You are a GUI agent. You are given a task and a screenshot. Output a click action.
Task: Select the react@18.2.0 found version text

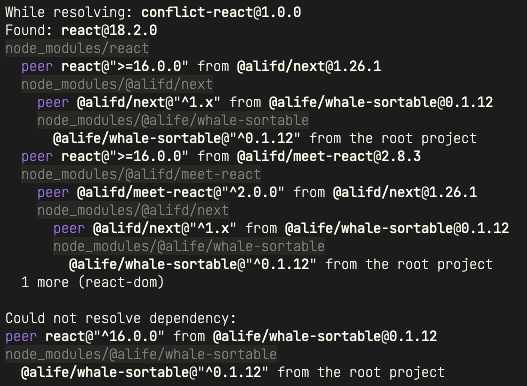coord(109,30)
